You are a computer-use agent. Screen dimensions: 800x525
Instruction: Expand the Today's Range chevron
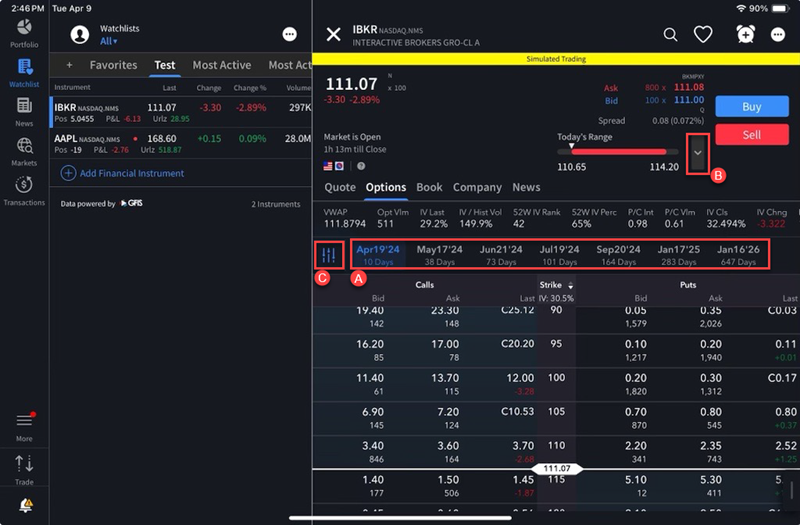[697, 152]
